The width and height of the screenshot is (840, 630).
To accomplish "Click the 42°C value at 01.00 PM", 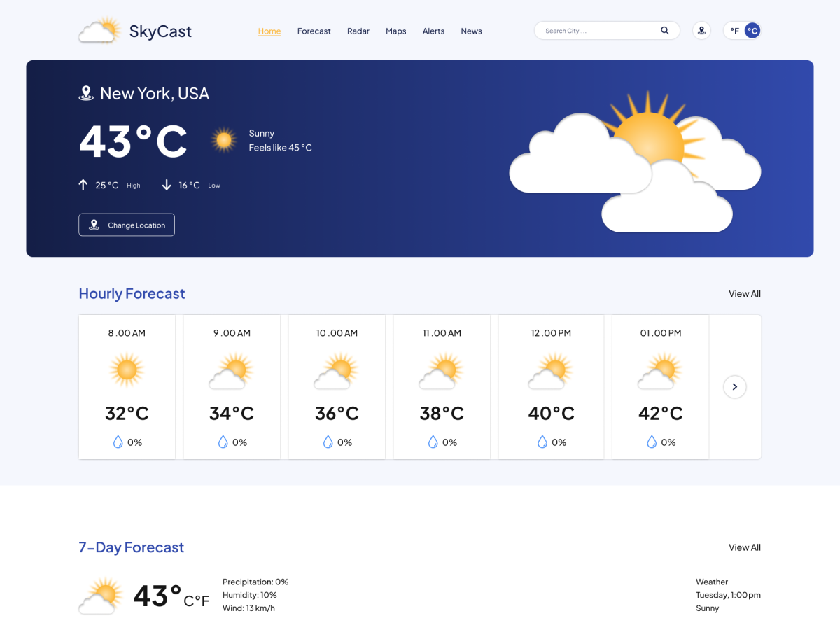I will 660,413.
